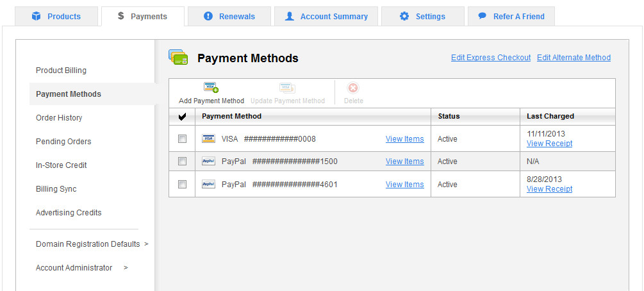Image resolution: width=644 pixels, height=291 pixels.
Task: Open the Renewals tab
Action: coord(229,17)
